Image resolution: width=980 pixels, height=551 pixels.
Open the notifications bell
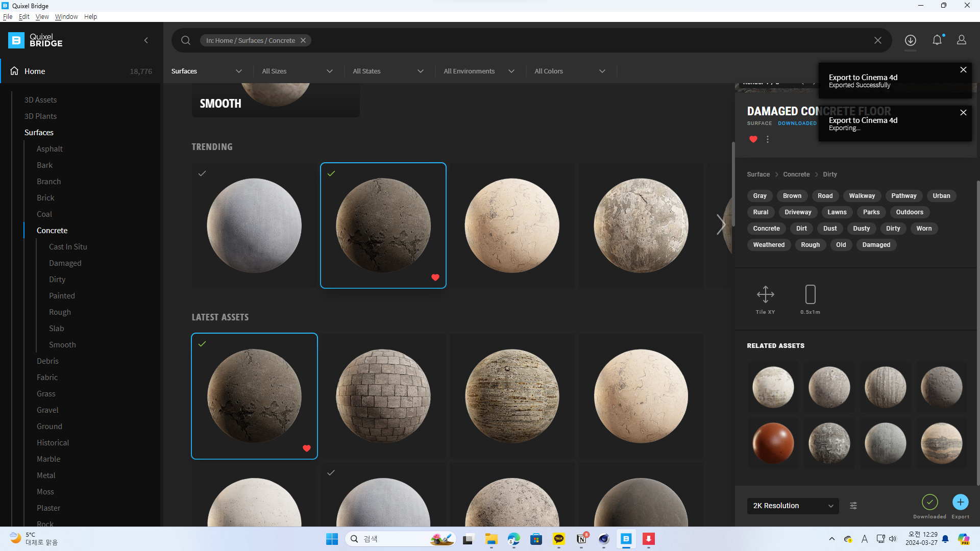coord(937,40)
